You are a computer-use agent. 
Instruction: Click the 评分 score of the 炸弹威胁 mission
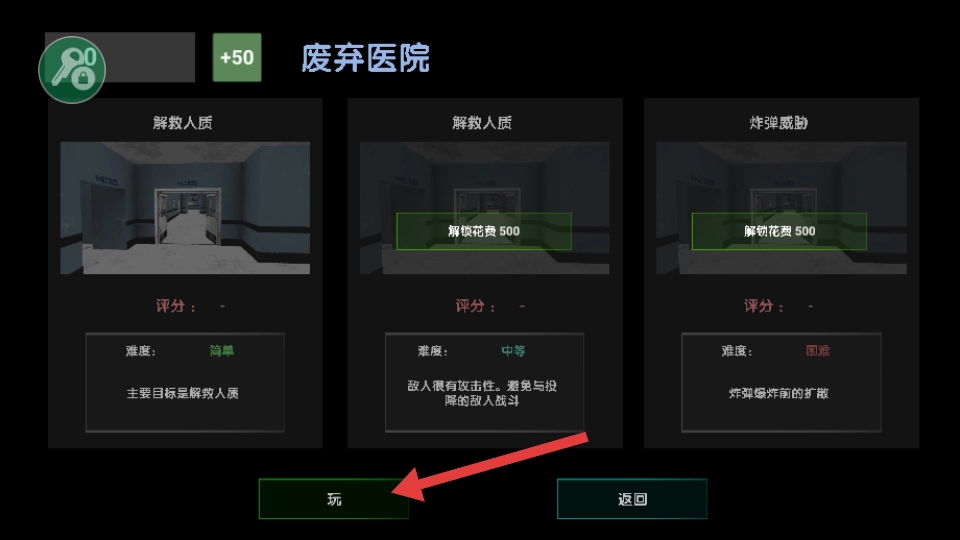click(779, 306)
